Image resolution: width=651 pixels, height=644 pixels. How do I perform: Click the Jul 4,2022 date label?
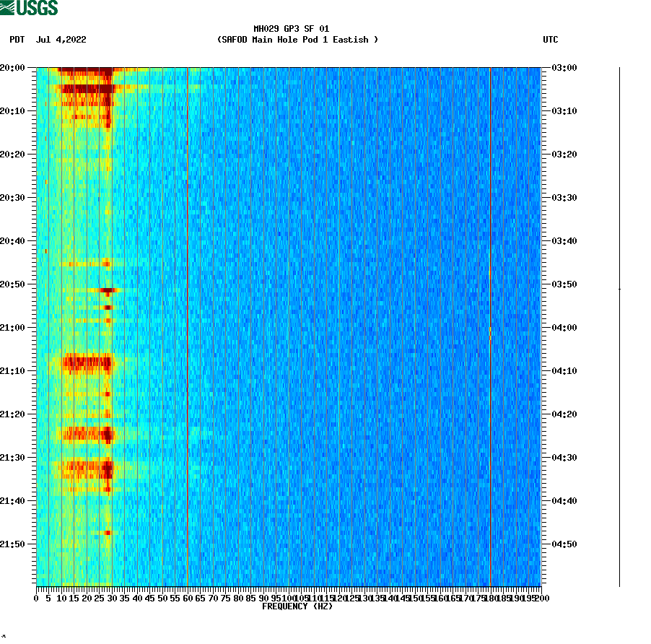(x=60, y=40)
